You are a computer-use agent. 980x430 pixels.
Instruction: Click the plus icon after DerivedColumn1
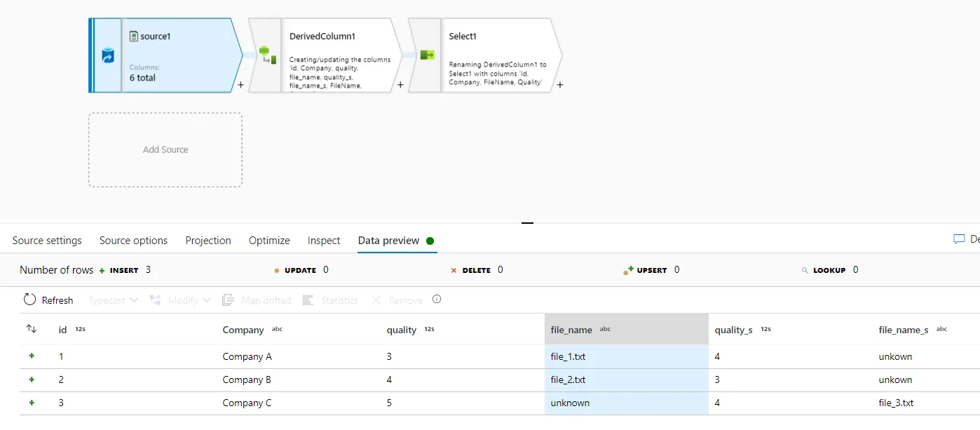(400, 85)
